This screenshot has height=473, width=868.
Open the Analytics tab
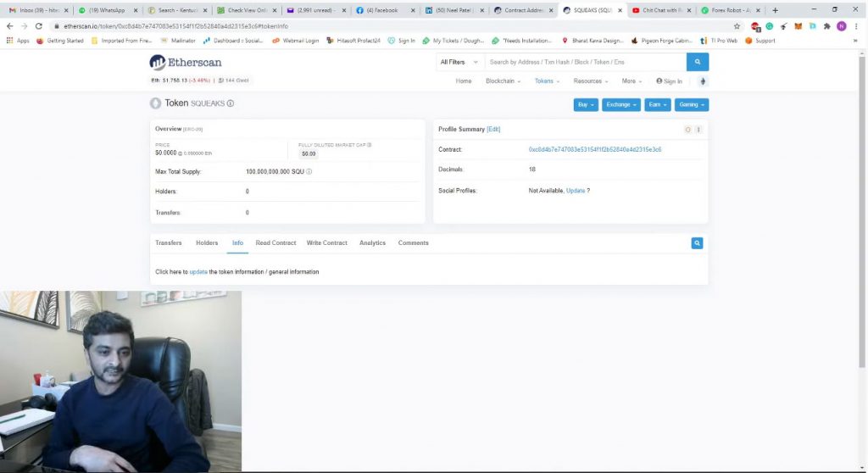point(372,243)
